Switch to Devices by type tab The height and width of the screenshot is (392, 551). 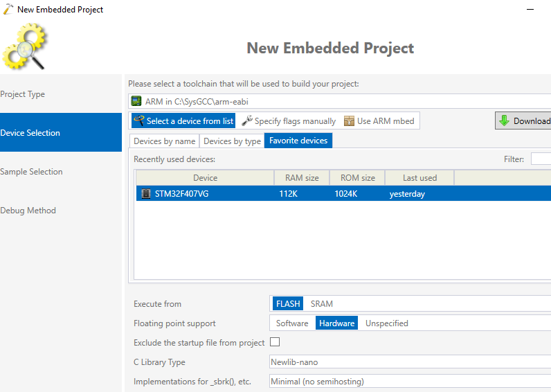point(232,141)
